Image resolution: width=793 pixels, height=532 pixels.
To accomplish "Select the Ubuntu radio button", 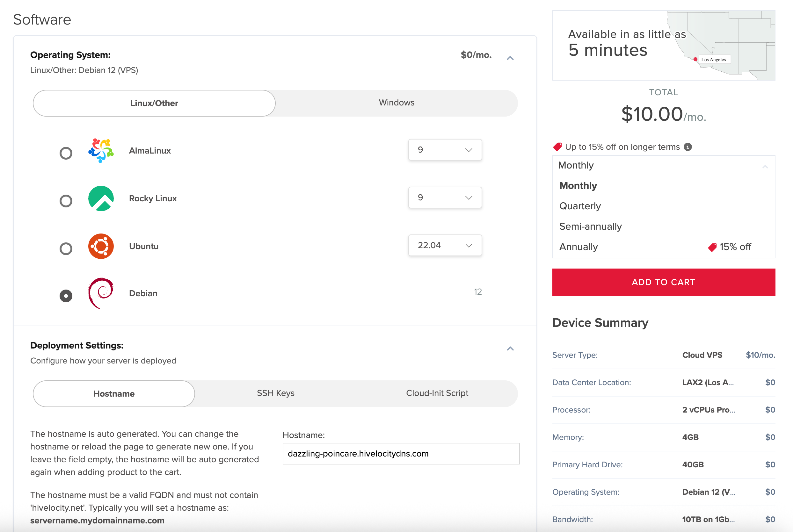I will [66, 249].
